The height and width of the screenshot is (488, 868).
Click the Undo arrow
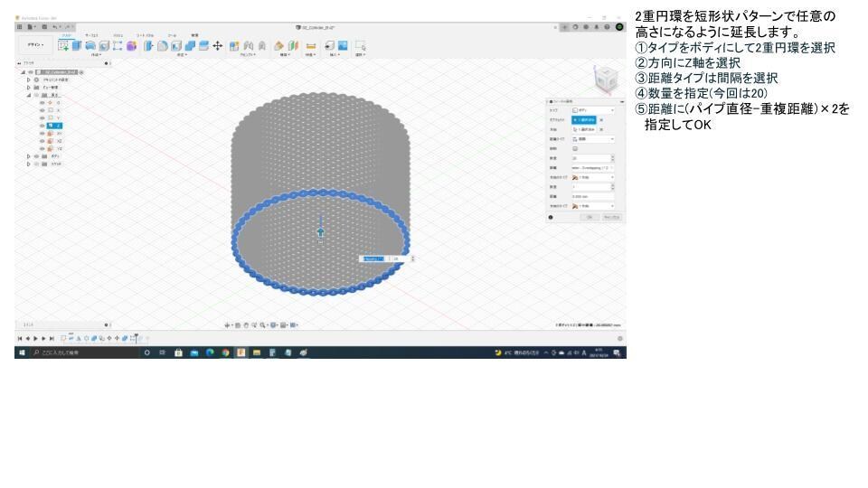(55, 26)
